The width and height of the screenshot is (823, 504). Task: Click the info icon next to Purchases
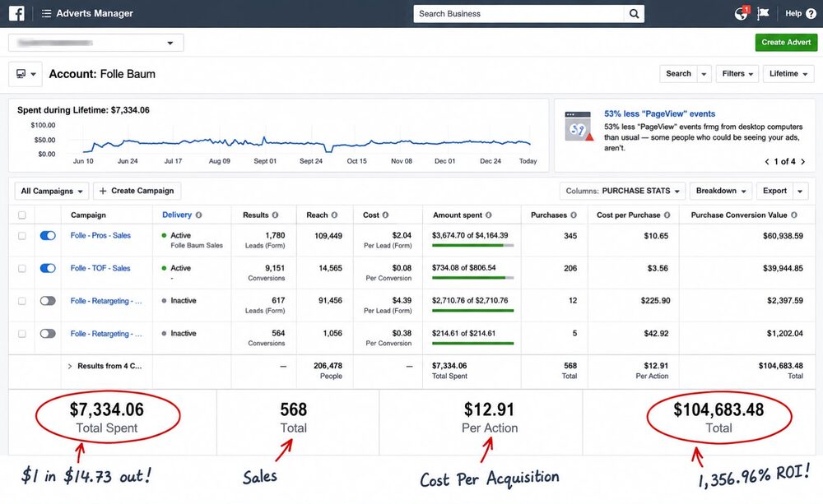[574, 215]
